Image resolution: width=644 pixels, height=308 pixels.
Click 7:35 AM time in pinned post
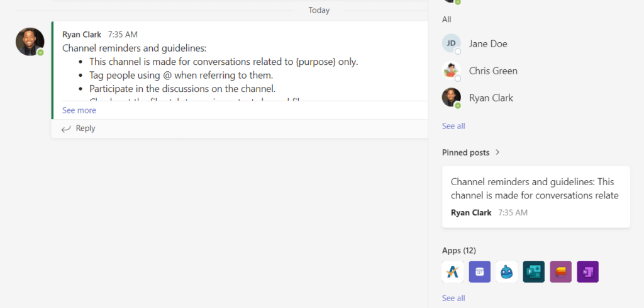(x=513, y=213)
